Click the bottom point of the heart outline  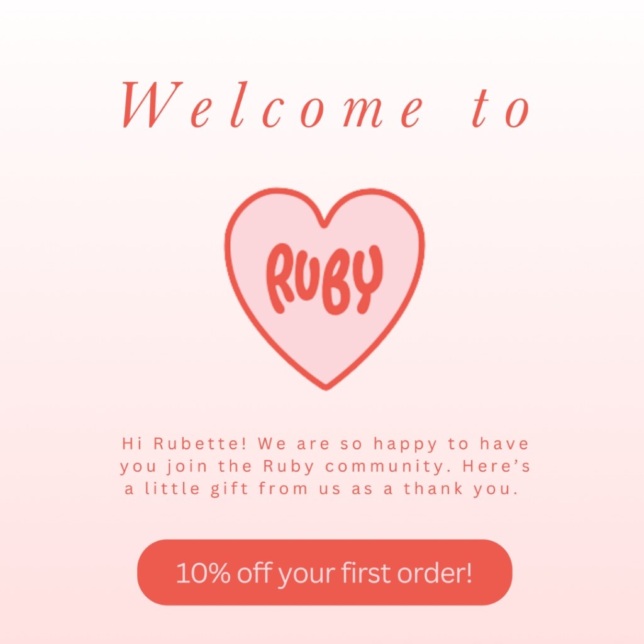tap(325, 385)
